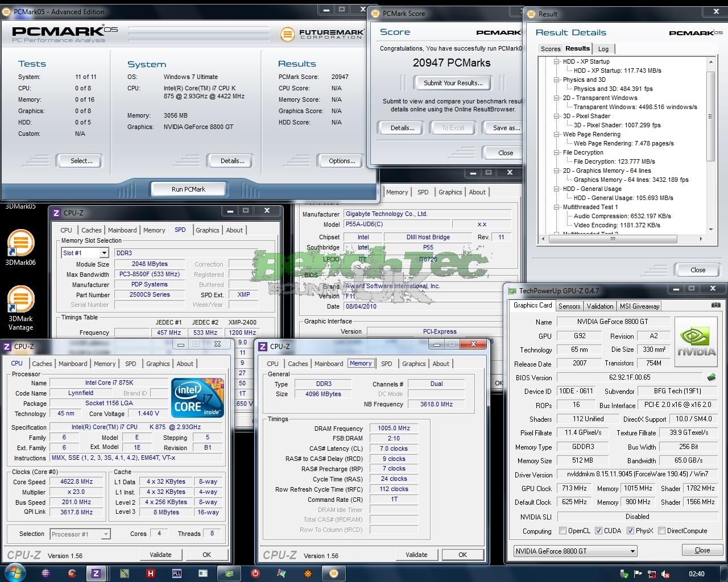728x582 pixels.
Task: Open the Validation tab in GPU-Z
Action: (x=600, y=306)
